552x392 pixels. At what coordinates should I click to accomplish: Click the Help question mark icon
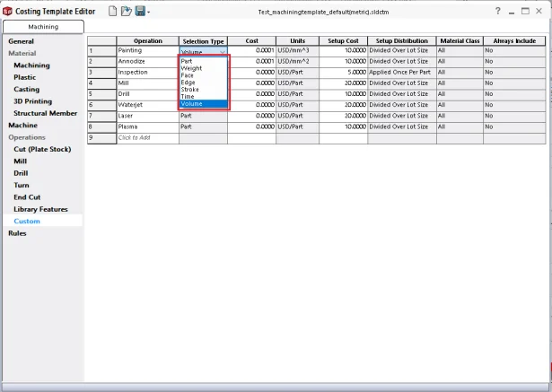pos(497,11)
